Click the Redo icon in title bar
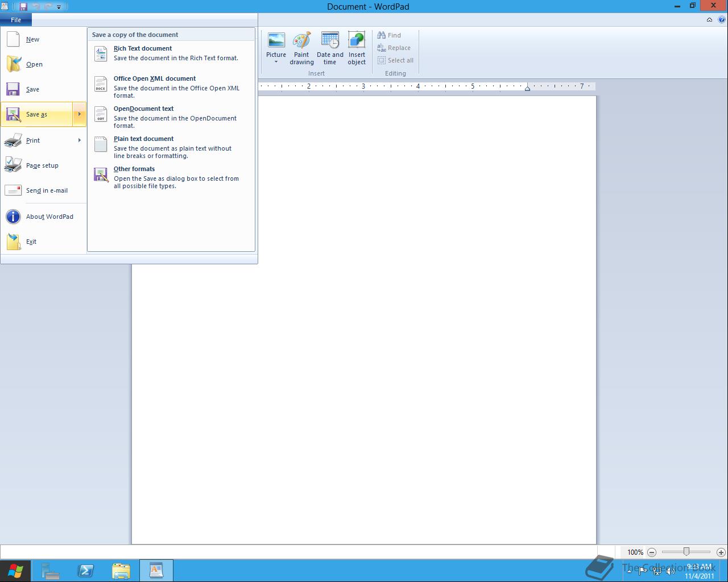This screenshot has width=728, height=582. coord(48,7)
